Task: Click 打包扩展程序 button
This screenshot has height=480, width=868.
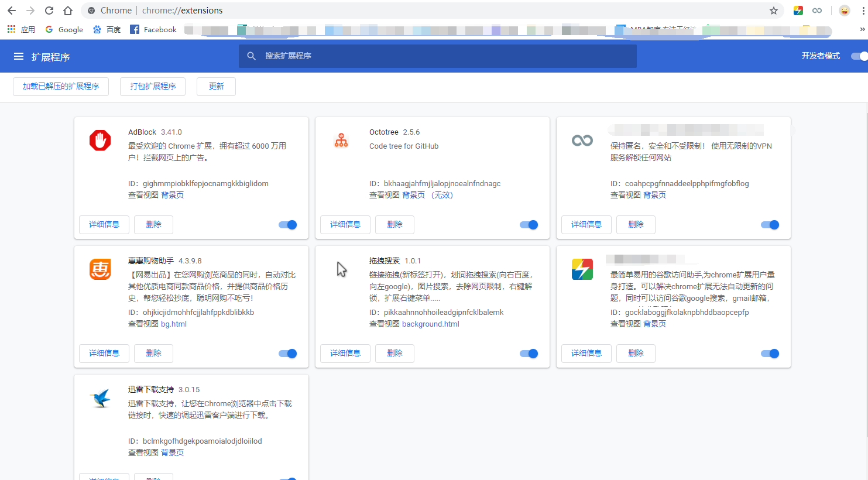Action: coord(153,86)
